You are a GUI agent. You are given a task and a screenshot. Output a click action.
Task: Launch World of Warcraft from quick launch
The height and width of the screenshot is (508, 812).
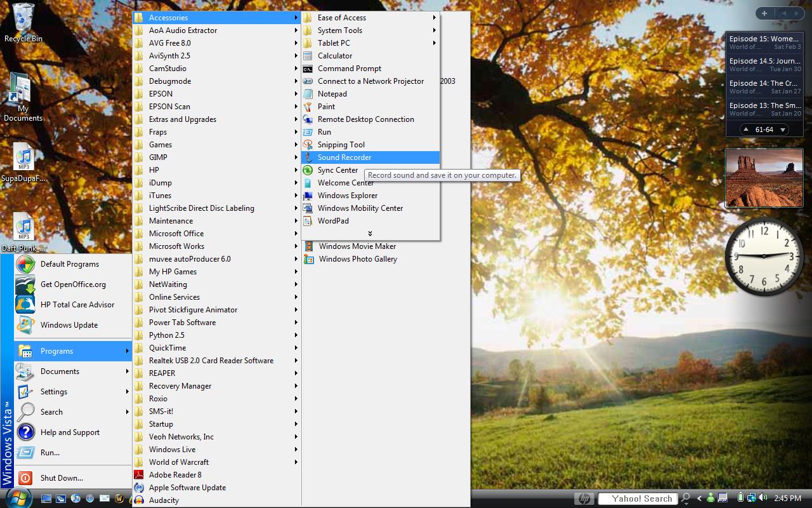point(119,499)
